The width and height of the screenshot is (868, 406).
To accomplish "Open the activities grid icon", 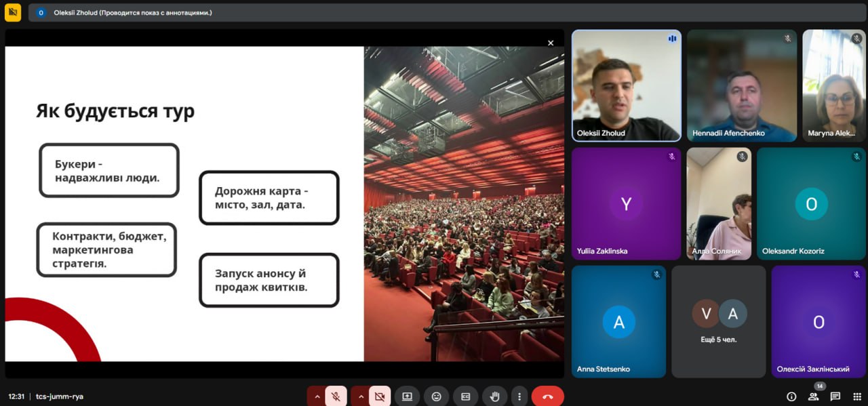I will 856,397.
